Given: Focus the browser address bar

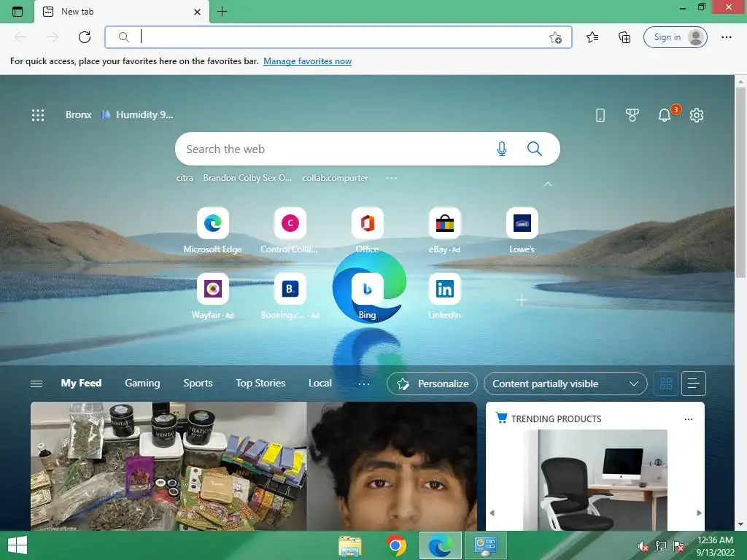Looking at the screenshot, I should click(x=338, y=37).
